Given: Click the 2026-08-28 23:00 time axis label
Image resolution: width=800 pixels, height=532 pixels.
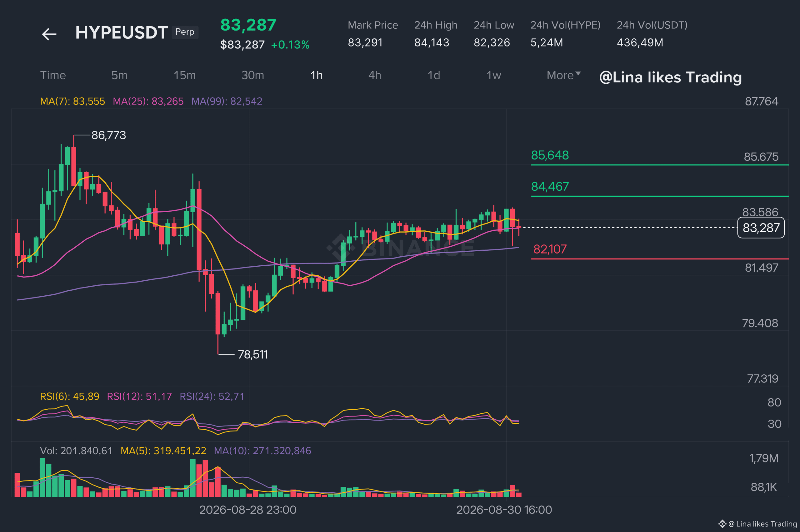Looking at the screenshot, I should tap(247, 510).
